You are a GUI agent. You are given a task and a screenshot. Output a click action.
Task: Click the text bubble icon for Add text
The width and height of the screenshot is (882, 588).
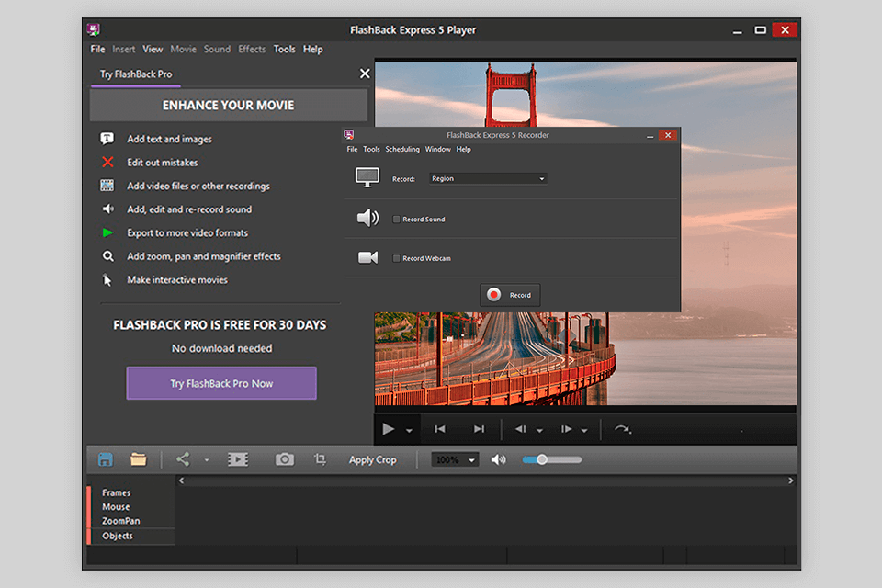coord(107,139)
